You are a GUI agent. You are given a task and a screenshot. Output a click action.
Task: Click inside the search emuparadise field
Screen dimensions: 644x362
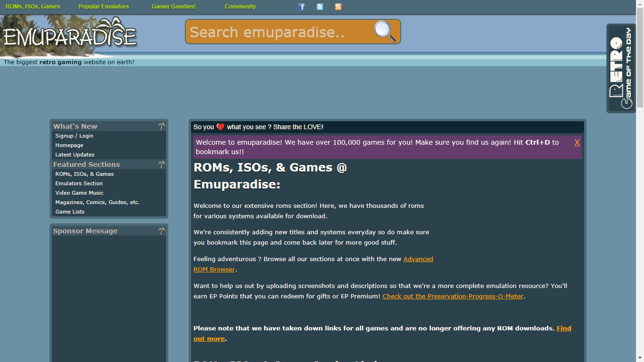(x=283, y=31)
